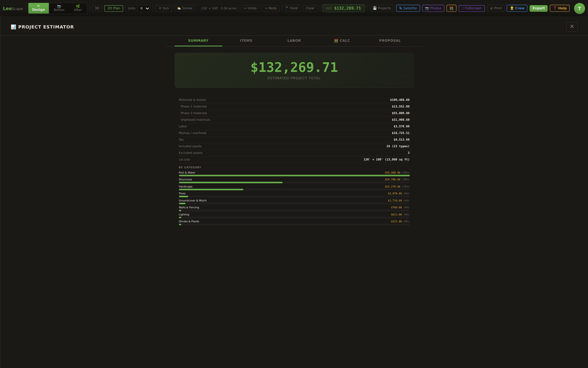Screen dimensions: 588x368
Task: Click the Lighting category label
Action: [184, 215]
